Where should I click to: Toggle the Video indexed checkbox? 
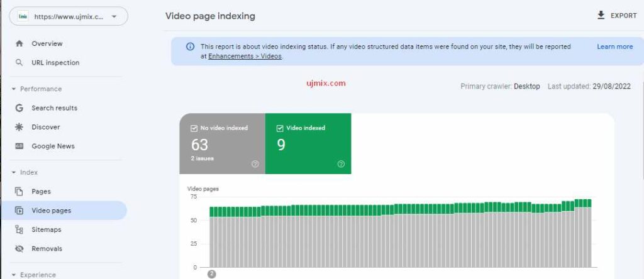[x=280, y=128]
